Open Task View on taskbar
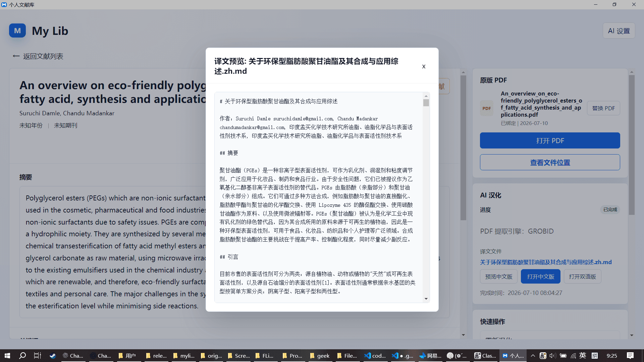Viewport: 644px width, 362px height. pos(37,356)
